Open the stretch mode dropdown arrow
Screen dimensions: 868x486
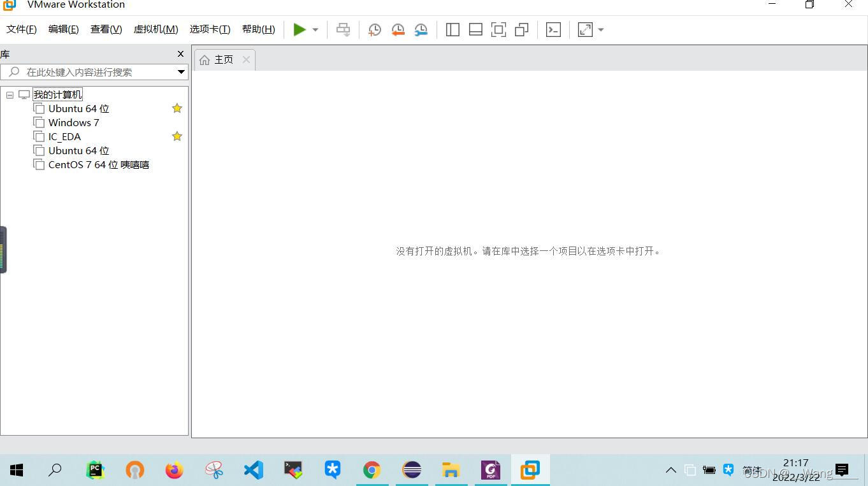pos(600,30)
